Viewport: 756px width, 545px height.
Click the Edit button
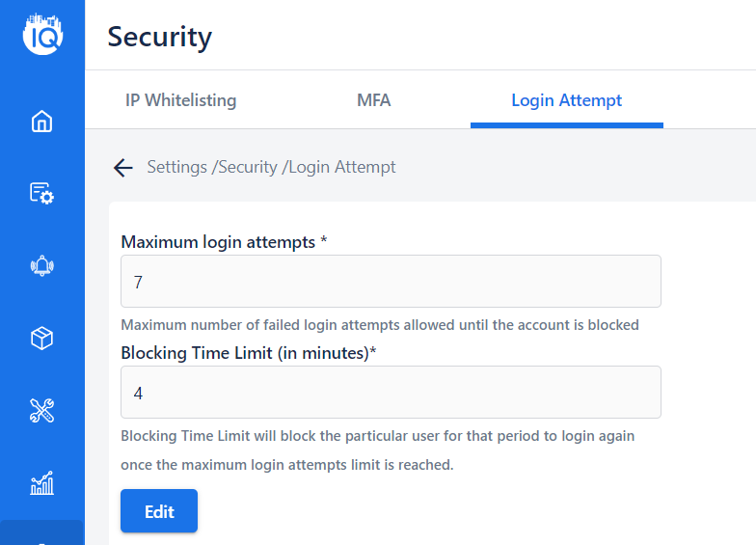pyautogui.click(x=159, y=511)
